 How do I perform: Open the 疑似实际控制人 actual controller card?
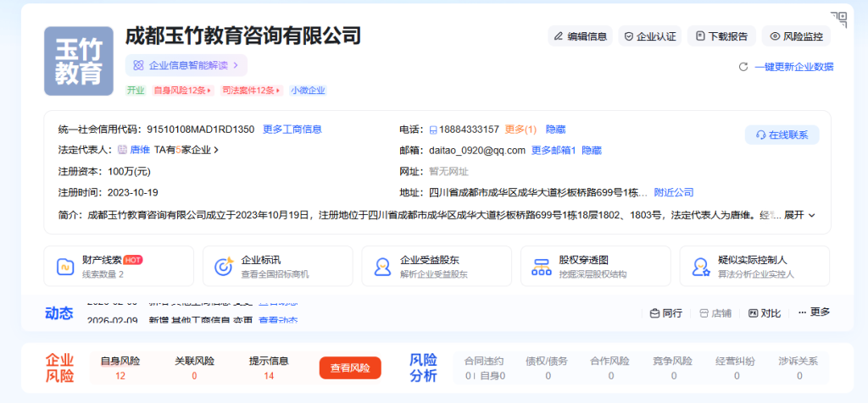(x=754, y=267)
